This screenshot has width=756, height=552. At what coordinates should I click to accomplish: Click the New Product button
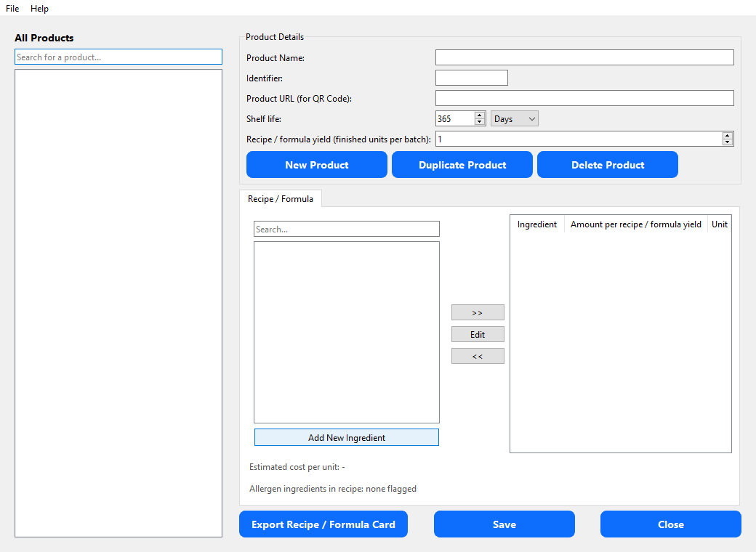317,165
